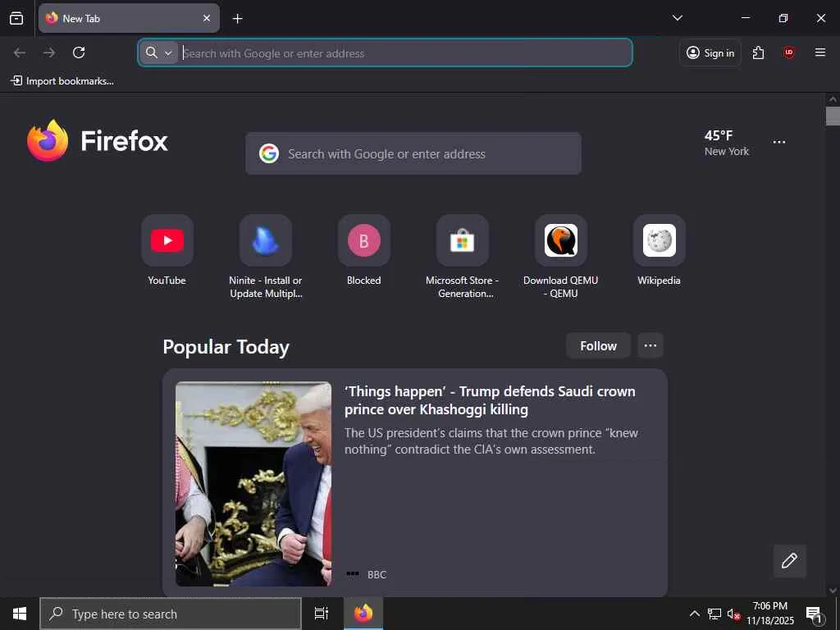The height and width of the screenshot is (630, 840).
Task: Expand the list all tabs chevron
Action: 677,18
